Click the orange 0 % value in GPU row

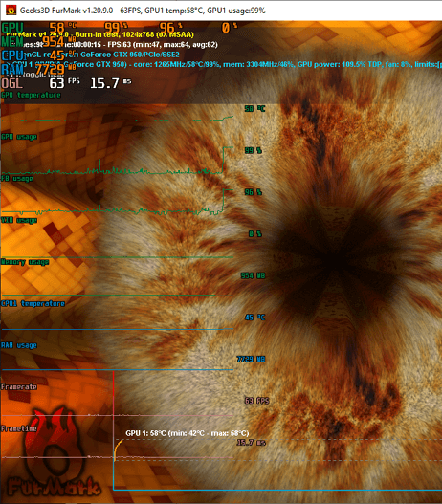tap(230, 28)
